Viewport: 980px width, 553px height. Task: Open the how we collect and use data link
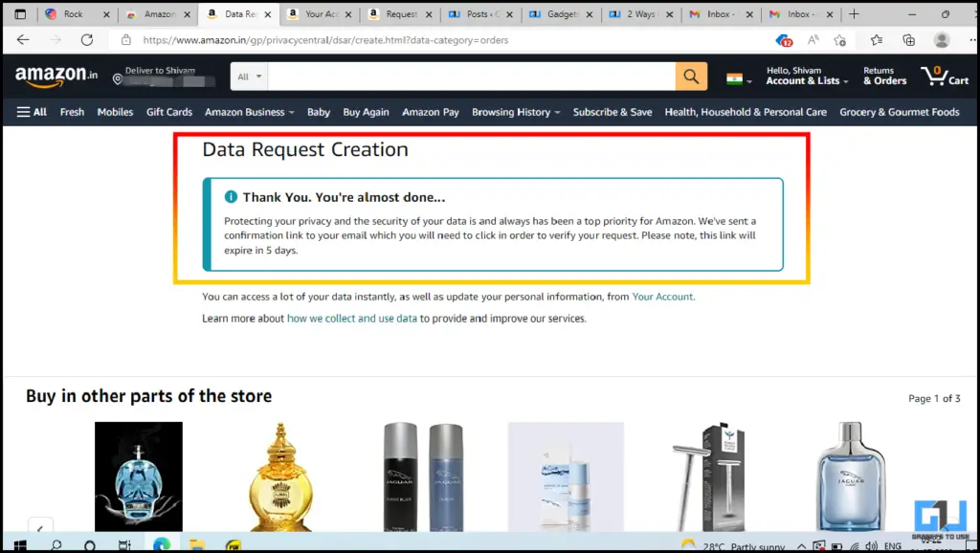352,319
